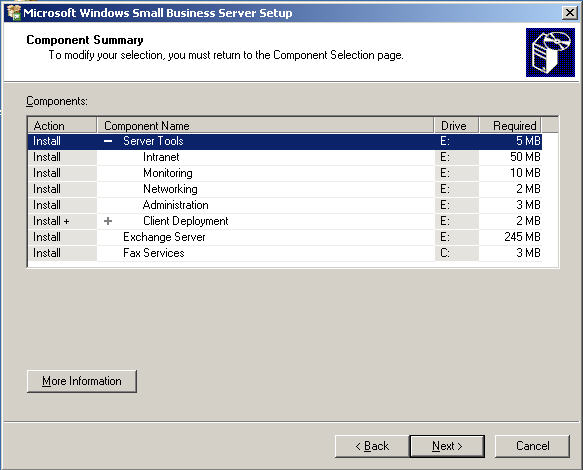Click the setup package icon in title bar
Image resolution: width=583 pixels, height=470 pixels.
[x=14, y=13]
